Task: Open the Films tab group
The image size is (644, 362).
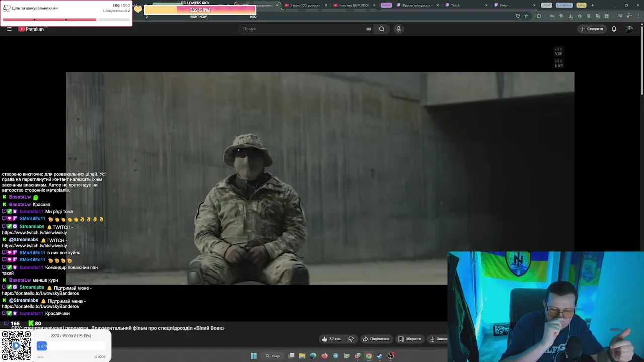Action: pyautogui.click(x=581, y=5)
